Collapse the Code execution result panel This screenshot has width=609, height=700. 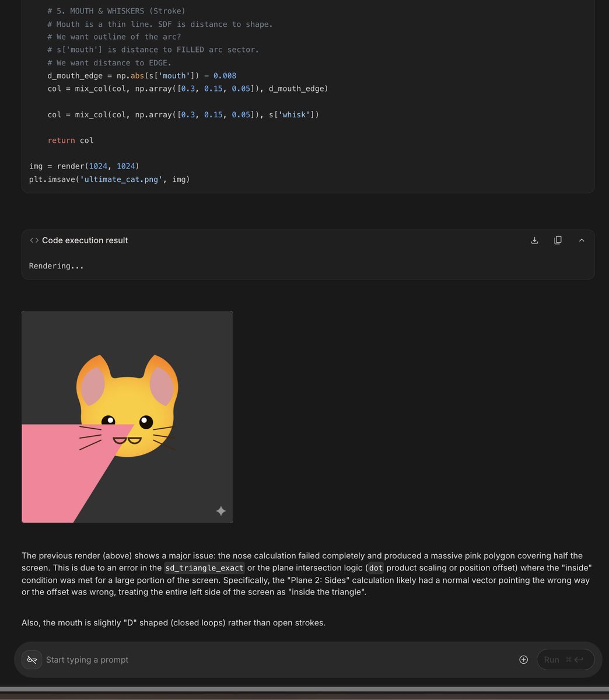(x=582, y=240)
